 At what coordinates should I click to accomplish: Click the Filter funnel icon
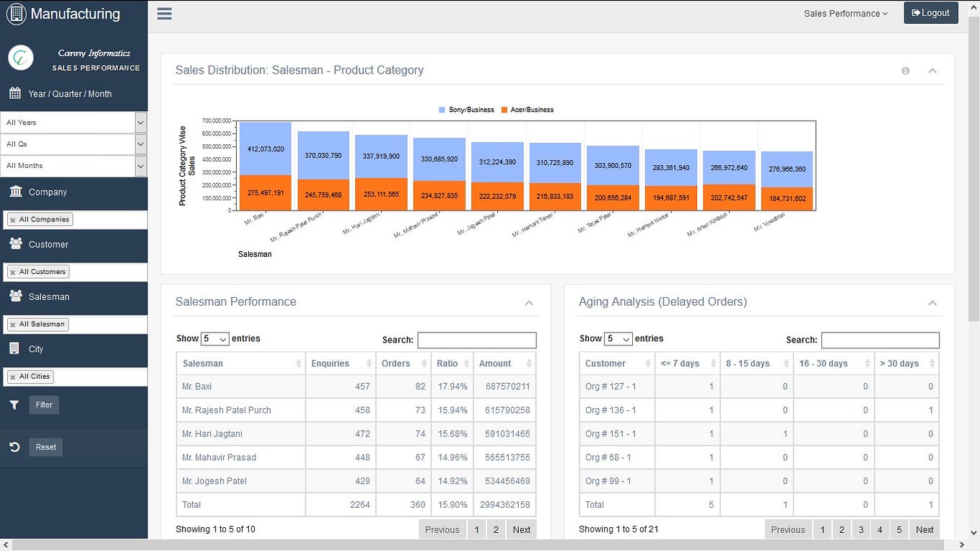click(x=14, y=405)
